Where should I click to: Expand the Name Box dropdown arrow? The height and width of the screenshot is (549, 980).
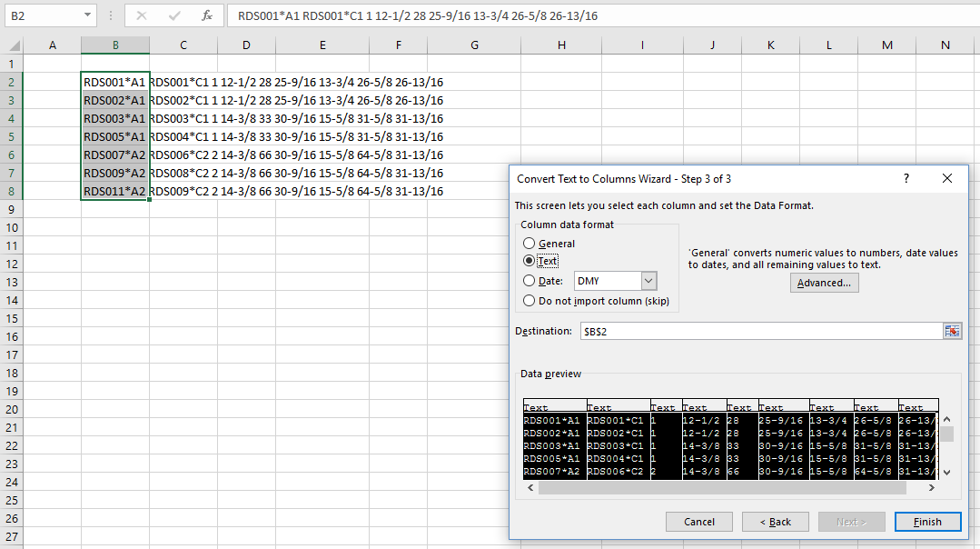[87, 15]
